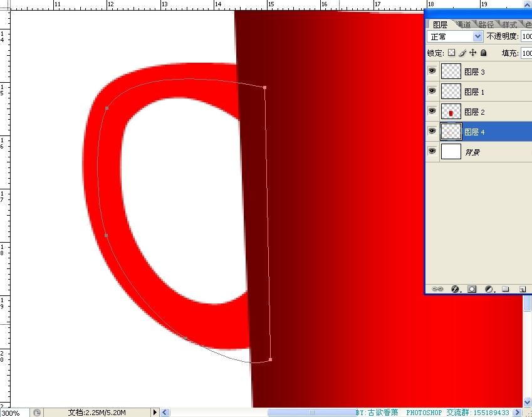Lock layer position icon
Screen dimensions: 532x417
click(473, 53)
